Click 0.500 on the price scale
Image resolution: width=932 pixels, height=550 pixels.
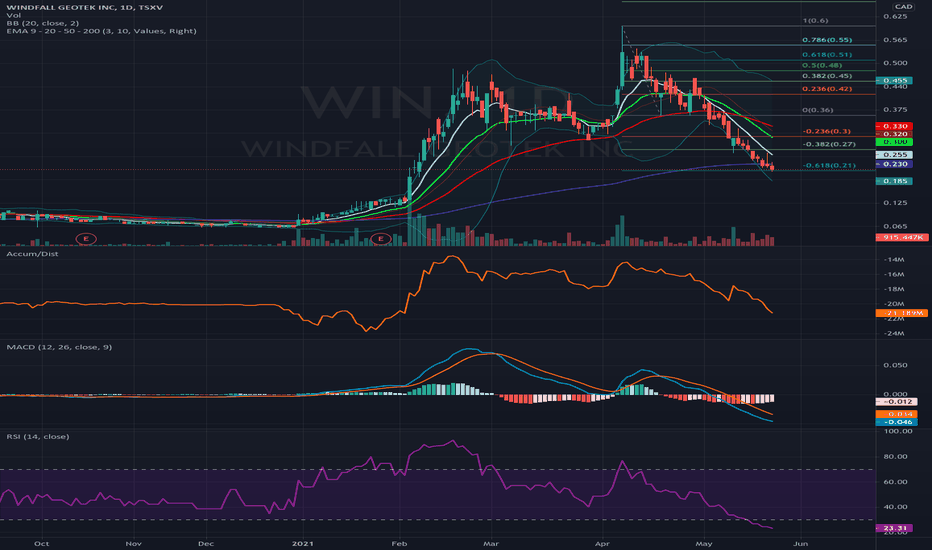click(895, 63)
